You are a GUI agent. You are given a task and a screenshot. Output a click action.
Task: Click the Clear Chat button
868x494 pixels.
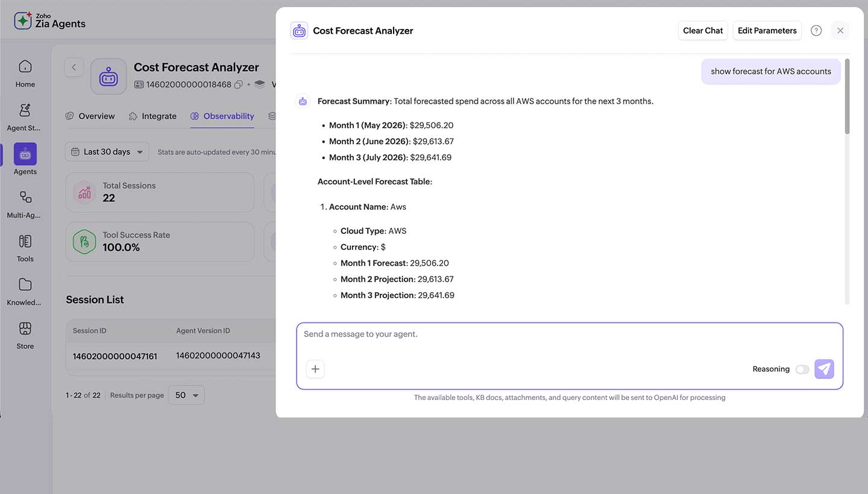(x=703, y=31)
